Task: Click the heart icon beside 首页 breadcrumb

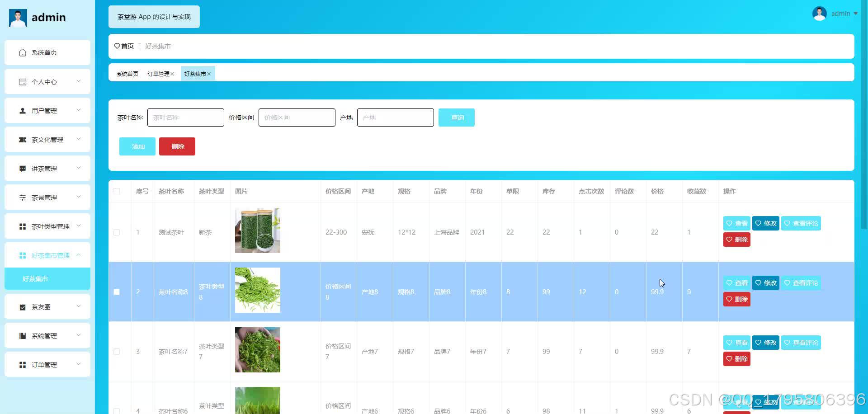Action: tap(117, 46)
